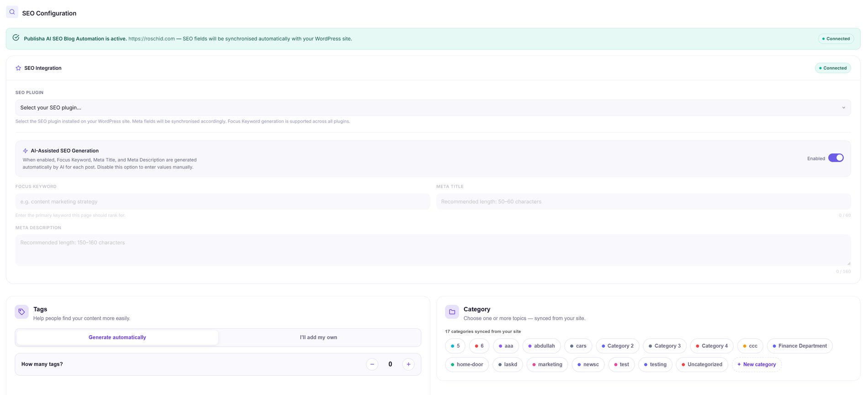
Task: Select the category chip labeled 5
Action: coord(455,346)
